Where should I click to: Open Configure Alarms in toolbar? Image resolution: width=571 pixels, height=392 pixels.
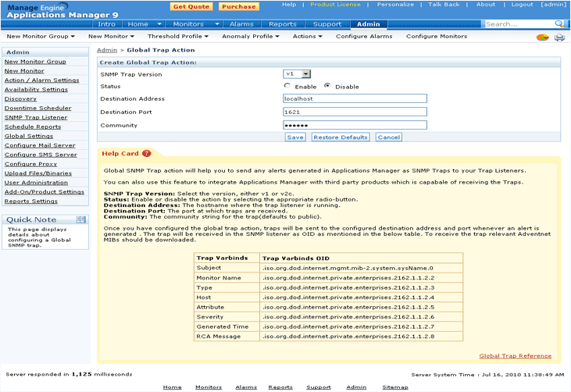pos(364,37)
